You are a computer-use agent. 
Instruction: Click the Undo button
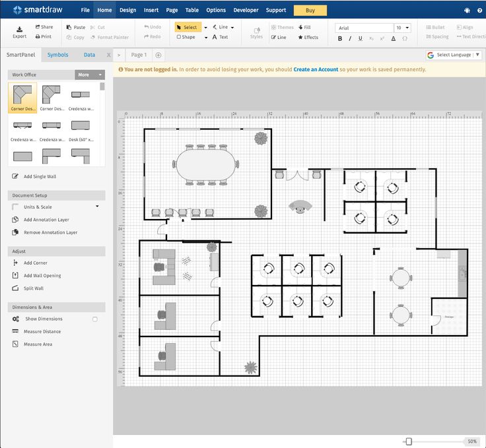pyautogui.click(x=153, y=27)
